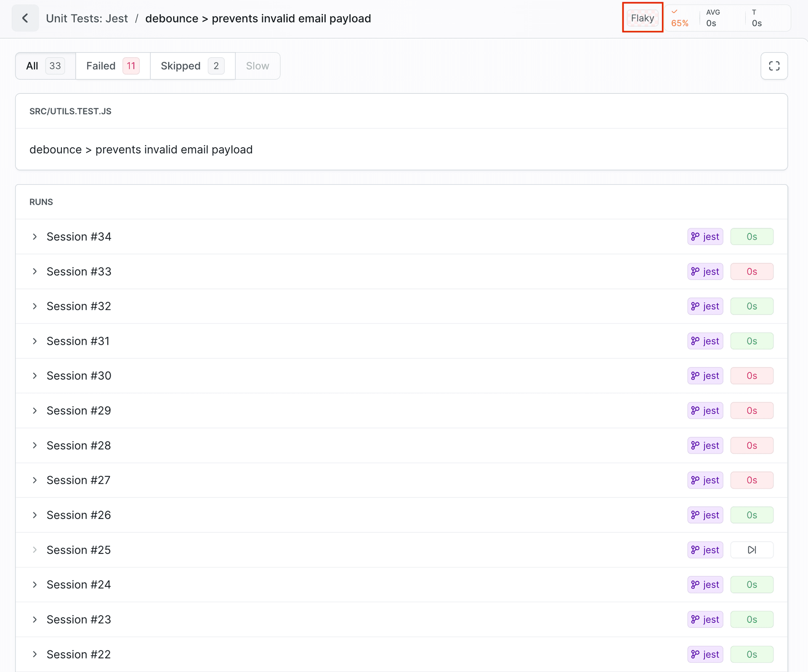Screen dimensions: 808x672
Task: Expand the Session #23 entry
Action: tap(35, 619)
